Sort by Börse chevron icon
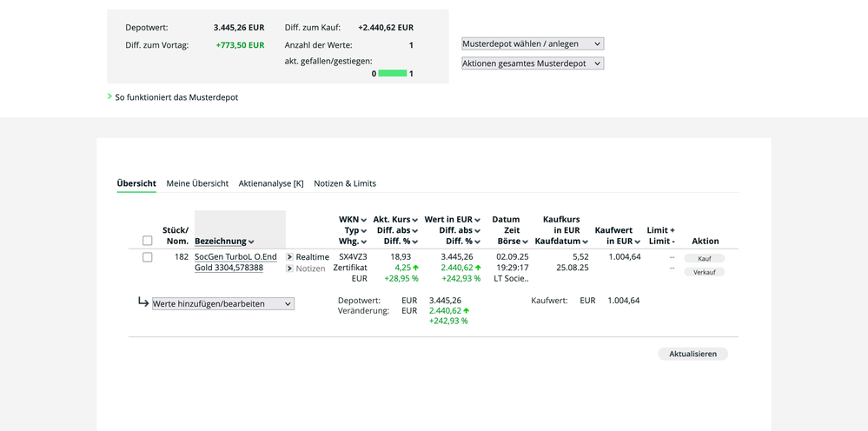This screenshot has width=868, height=431. tap(525, 242)
